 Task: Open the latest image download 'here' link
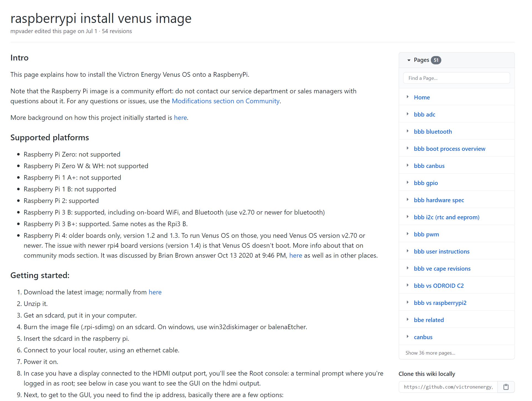coord(155,292)
